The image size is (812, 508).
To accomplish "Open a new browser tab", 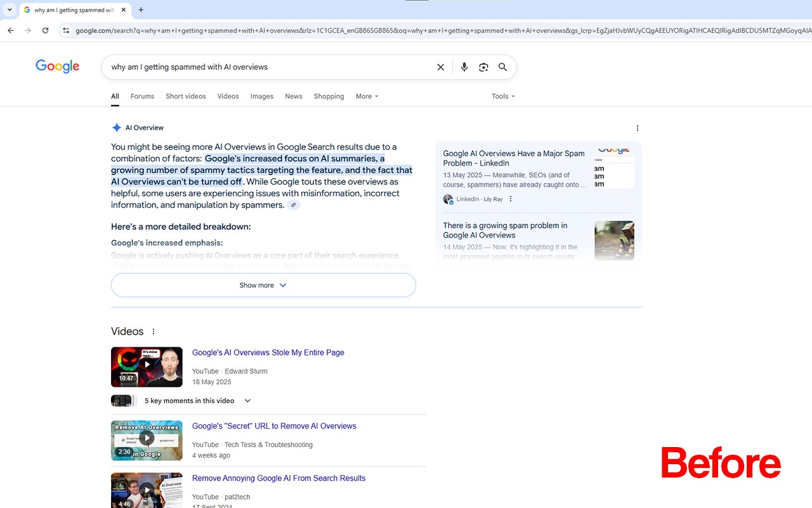I will click(141, 10).
